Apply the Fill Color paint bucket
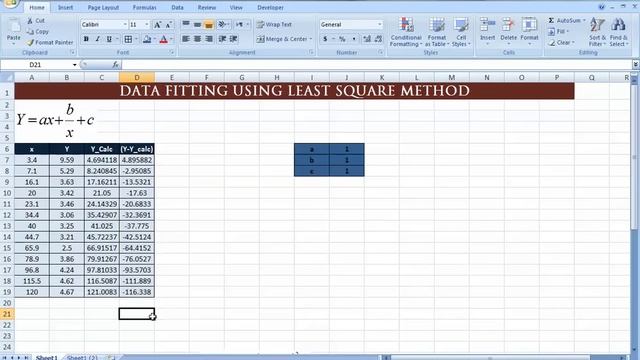This screenshot has width=640, height=360. [147, 39]
